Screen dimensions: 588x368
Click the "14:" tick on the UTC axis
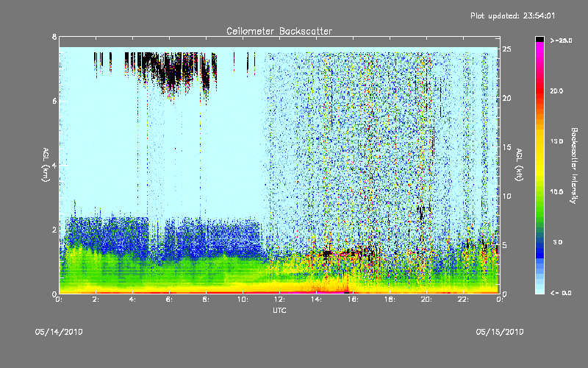coord(316,300)
